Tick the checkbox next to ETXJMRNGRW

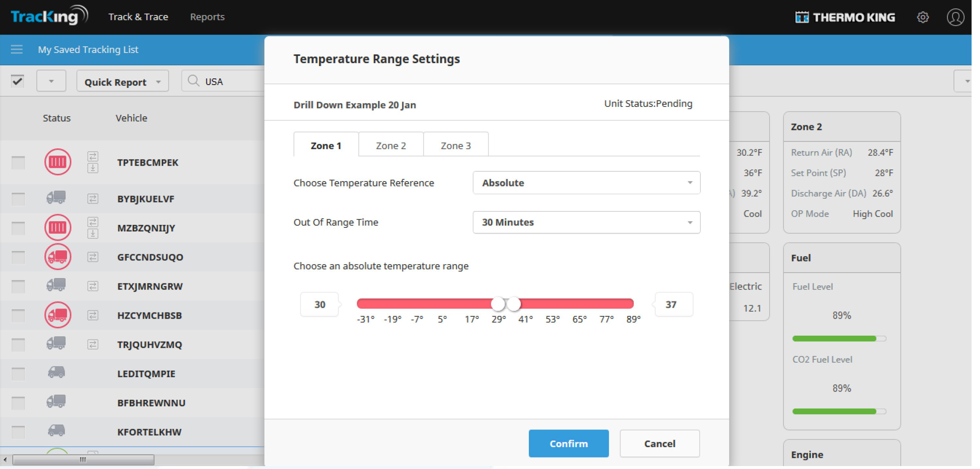tap(18, 286)
